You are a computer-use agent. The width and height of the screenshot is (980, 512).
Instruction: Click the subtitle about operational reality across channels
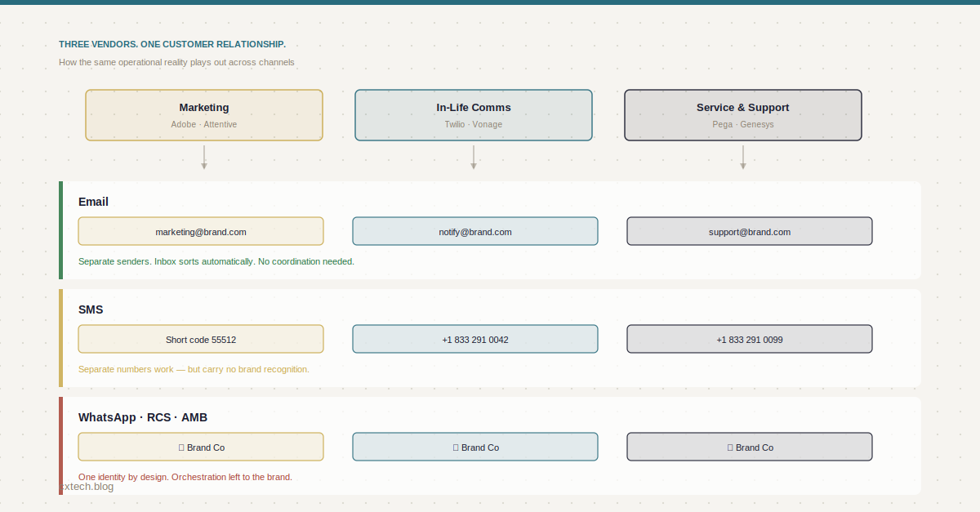[176, 62]
